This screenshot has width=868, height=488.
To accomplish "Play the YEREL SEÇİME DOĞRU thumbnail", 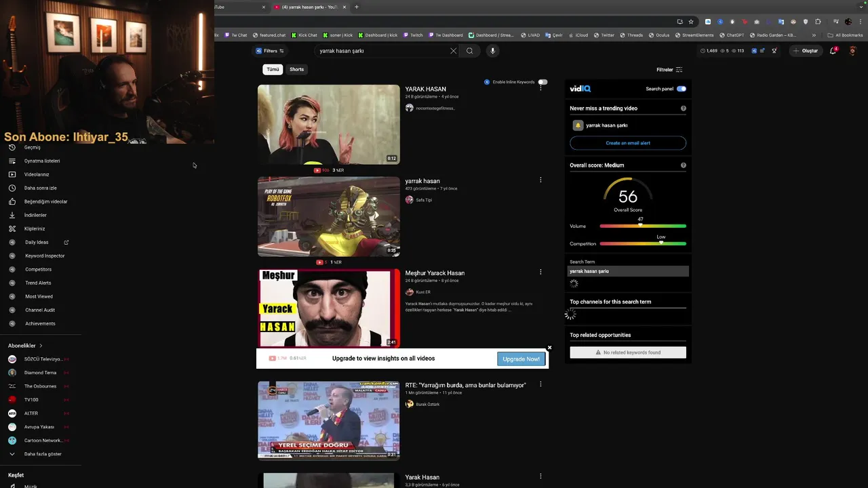I will click(x=329, y=420).
